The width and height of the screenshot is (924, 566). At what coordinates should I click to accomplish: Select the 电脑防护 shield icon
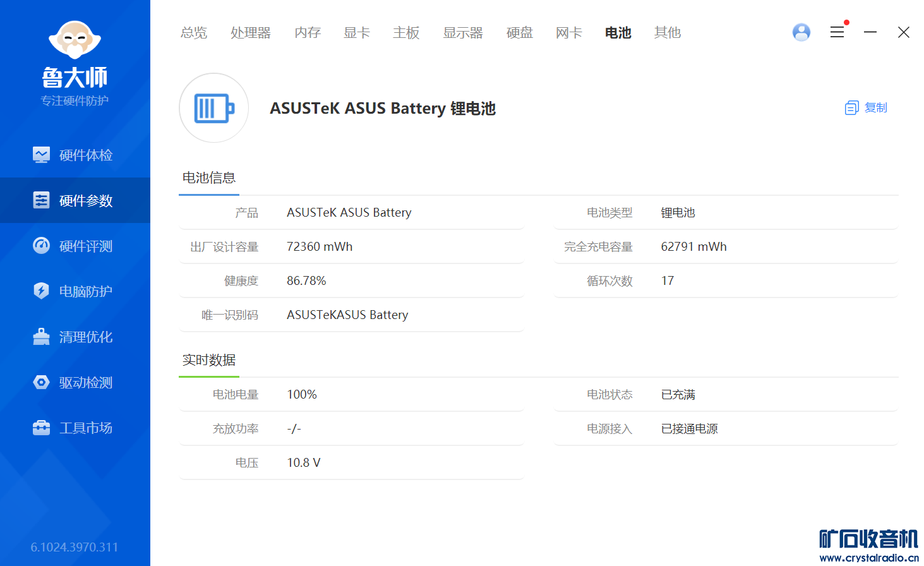point(41,291)
